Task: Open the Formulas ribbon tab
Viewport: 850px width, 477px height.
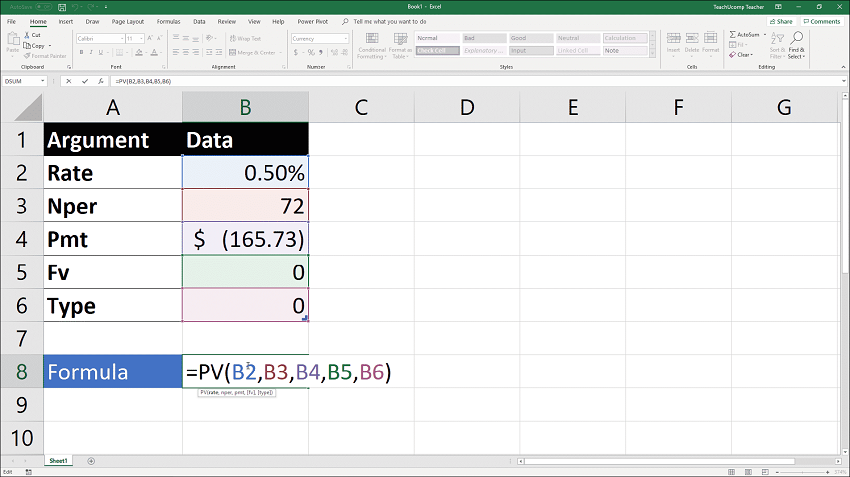Action: pyautogui.click(x=170, y=21)
